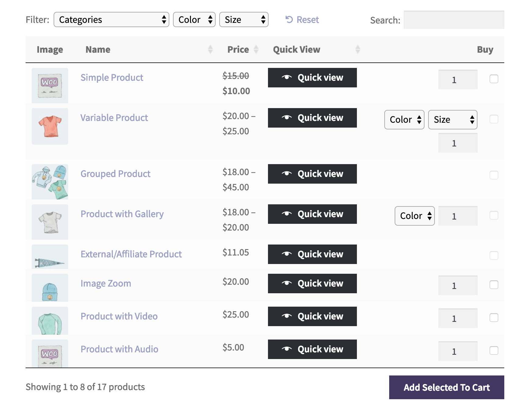Open the Color filter dropdown at top
Screen dimensions: 532x405
[x=194, y=20]
